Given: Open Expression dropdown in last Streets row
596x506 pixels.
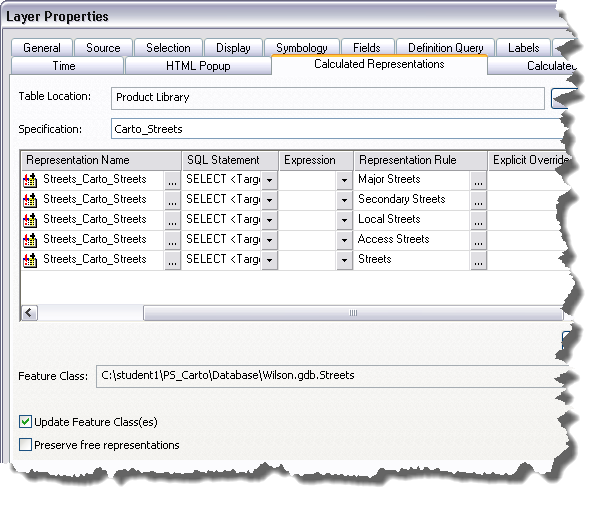Looking at the screenshot, I should pos(344,261).
